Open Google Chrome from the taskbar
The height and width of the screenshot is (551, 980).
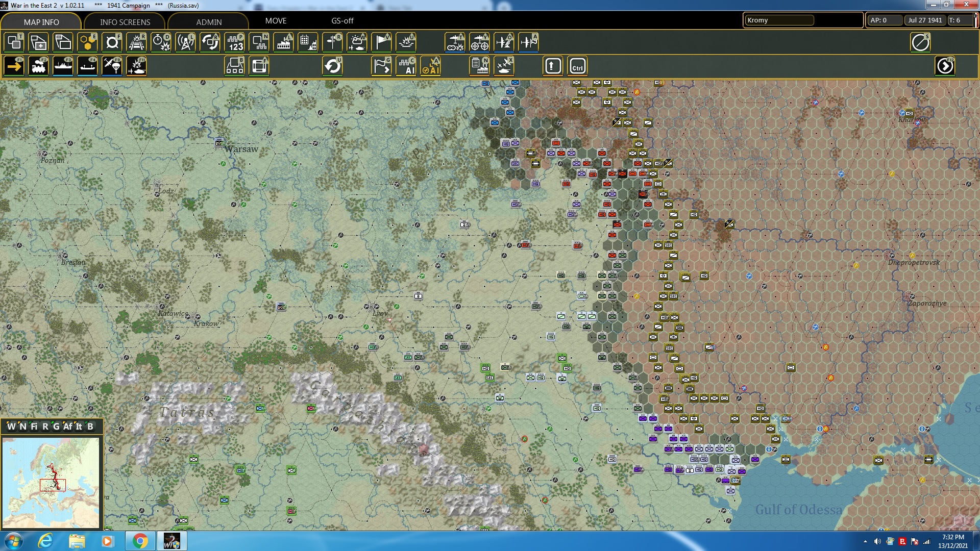(139, 541)
